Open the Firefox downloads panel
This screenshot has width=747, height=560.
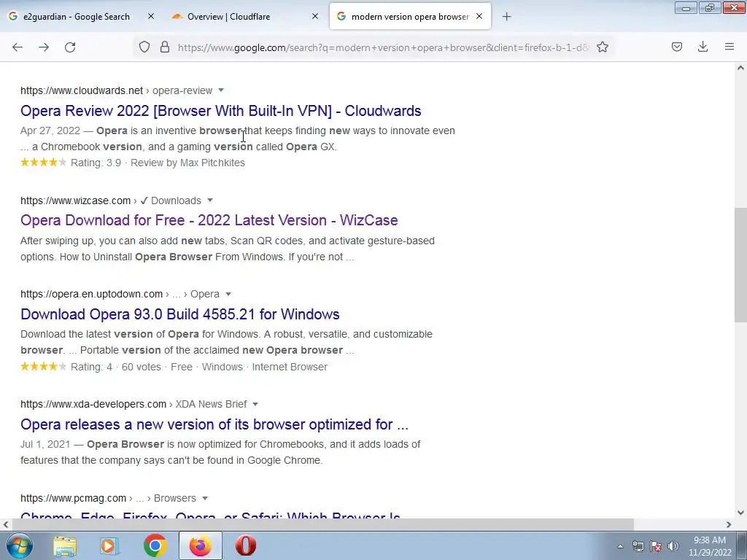[x=703, y=47]
